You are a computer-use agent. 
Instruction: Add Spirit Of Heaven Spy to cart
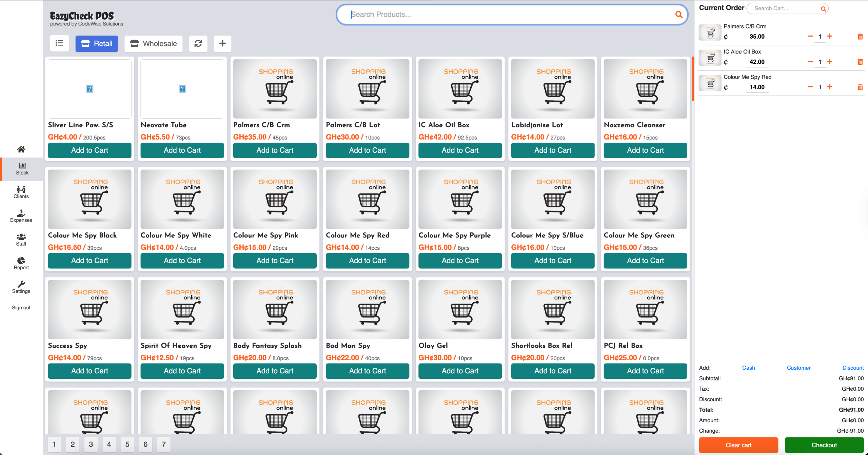(182, 371)
